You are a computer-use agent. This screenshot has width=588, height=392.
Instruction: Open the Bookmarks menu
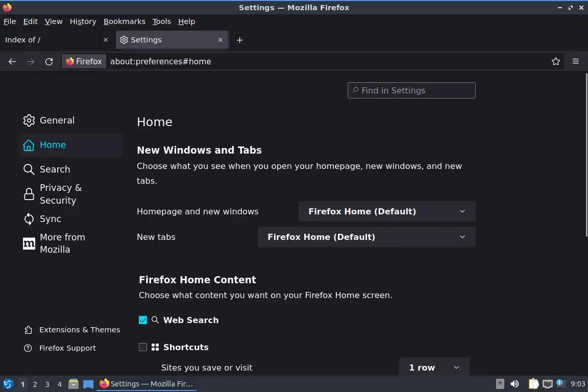(x=125, y=21)
